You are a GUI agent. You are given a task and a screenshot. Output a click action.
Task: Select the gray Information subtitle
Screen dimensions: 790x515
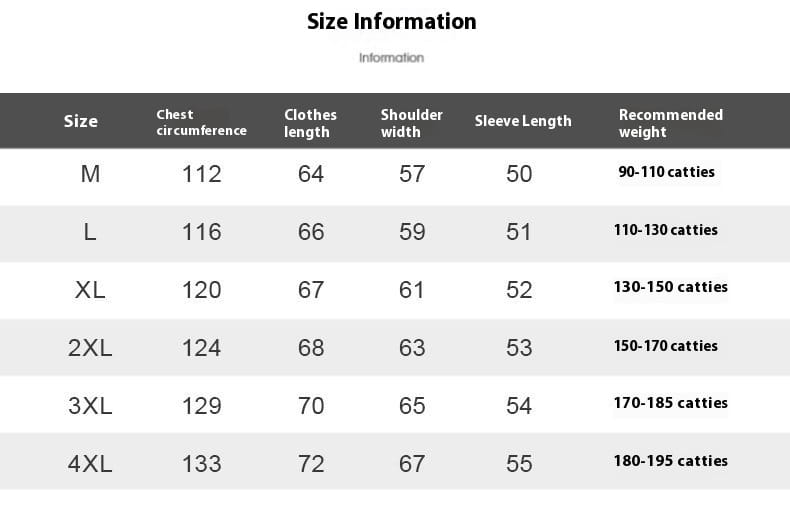pos(391,58)
